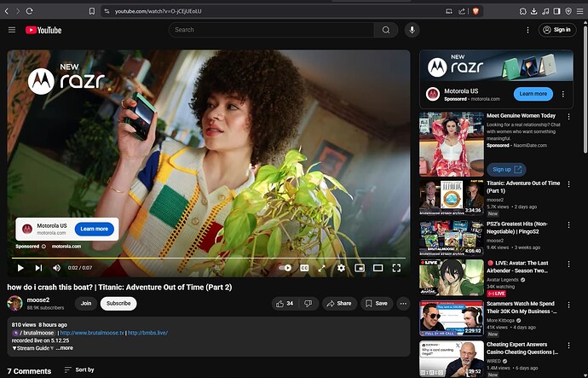Save video to a playlist
The width and height of the screenshot is (588, 378).
pos(377,304)
